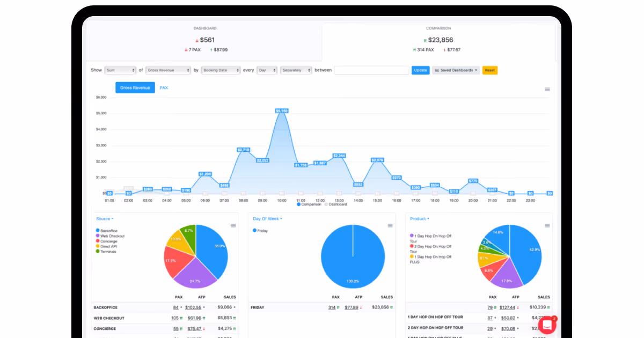Click the date range input field
The width and height of the screenshot is (644, 338).
(371, 70)
